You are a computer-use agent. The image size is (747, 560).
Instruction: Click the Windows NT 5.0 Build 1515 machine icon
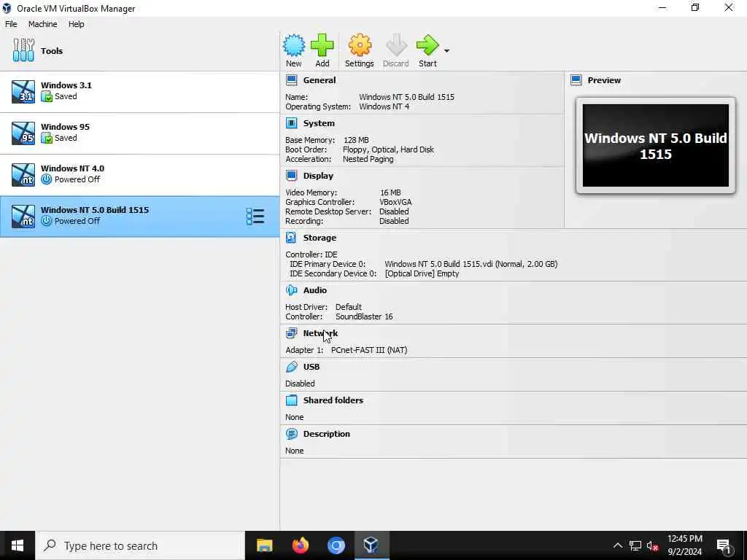pos(23,216)
